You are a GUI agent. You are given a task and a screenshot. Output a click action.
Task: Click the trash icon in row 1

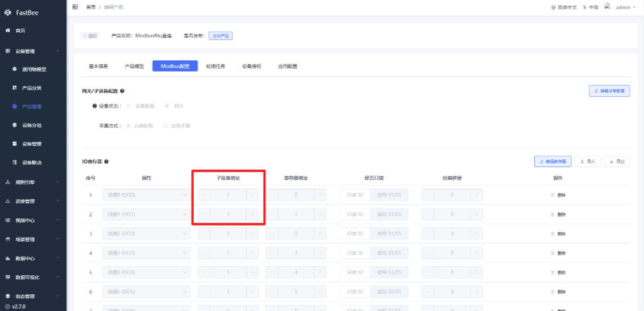tap(552, 195)
